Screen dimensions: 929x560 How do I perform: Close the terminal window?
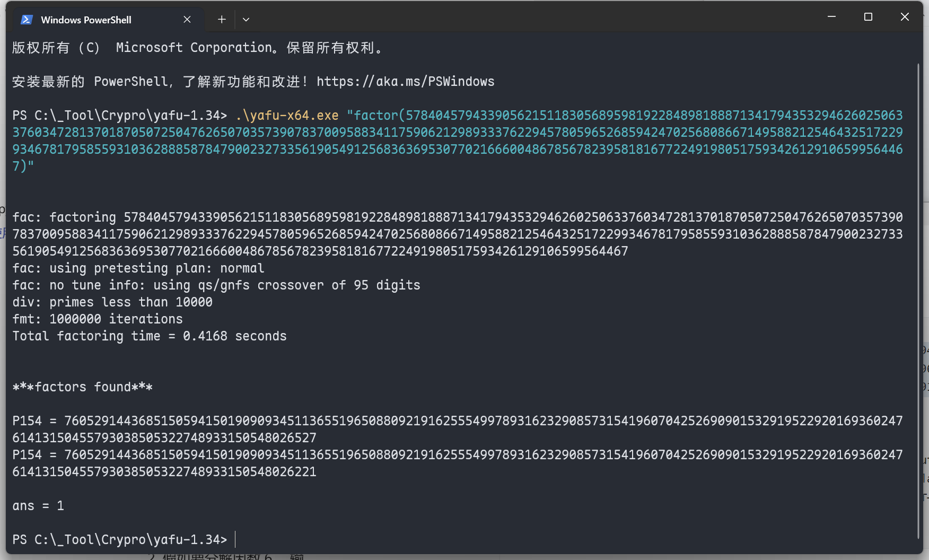click(x=905, y=17)
